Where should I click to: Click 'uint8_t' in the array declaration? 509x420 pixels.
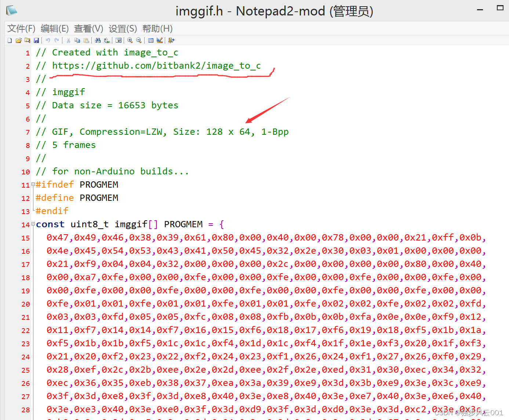90,224
